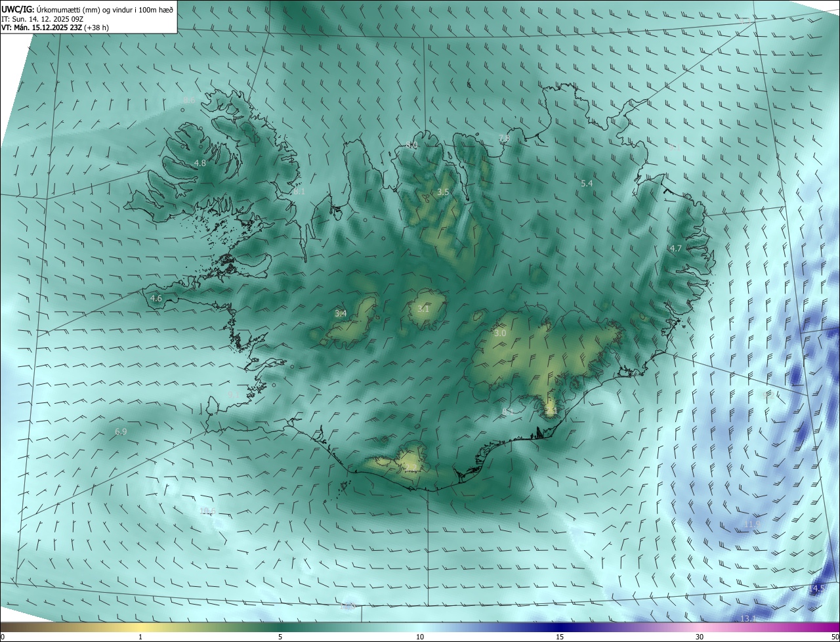
Task: Click the 0 tick on the color scale
Action: click(x=3, y=637)
